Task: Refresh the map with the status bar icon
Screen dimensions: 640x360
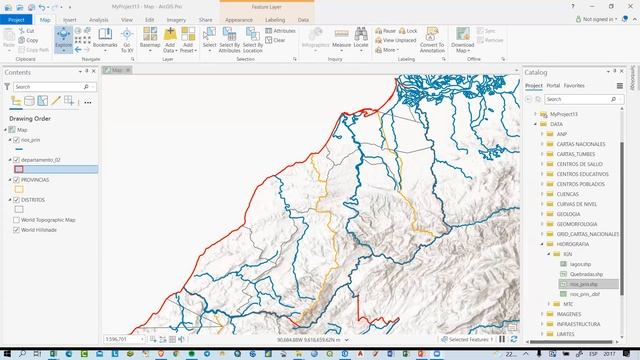Action: coord(514,339)
